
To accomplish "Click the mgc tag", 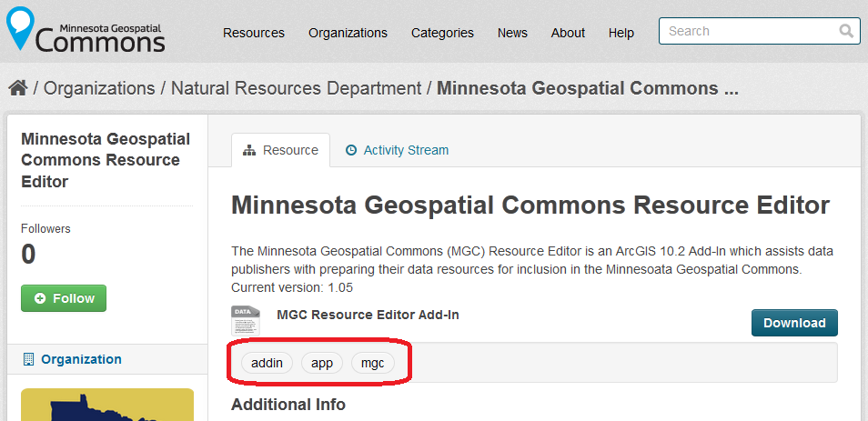I will pyautogui.click(x=372, y=363).
